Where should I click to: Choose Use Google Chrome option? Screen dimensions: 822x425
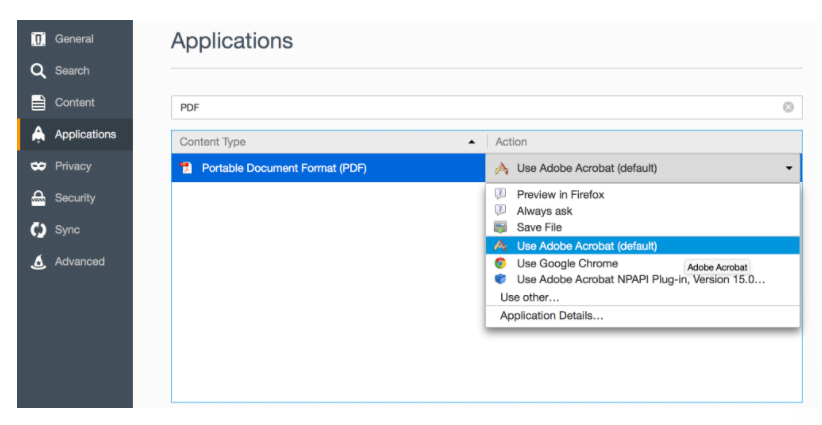(x=566, y=263)
